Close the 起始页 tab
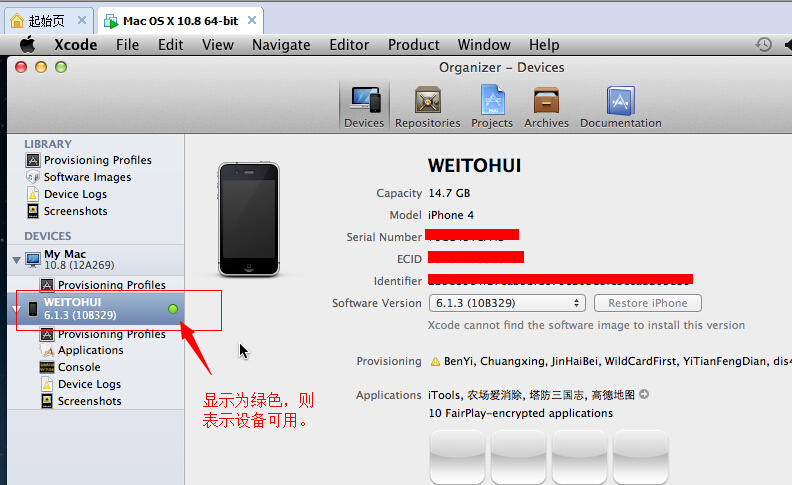792x485 pixels. (82, 20)
